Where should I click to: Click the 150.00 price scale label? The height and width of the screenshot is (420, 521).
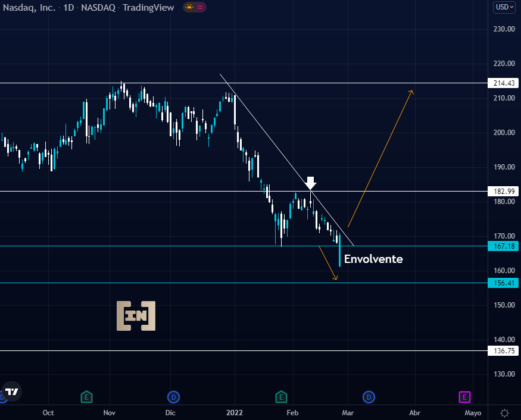tap(504, 305)
